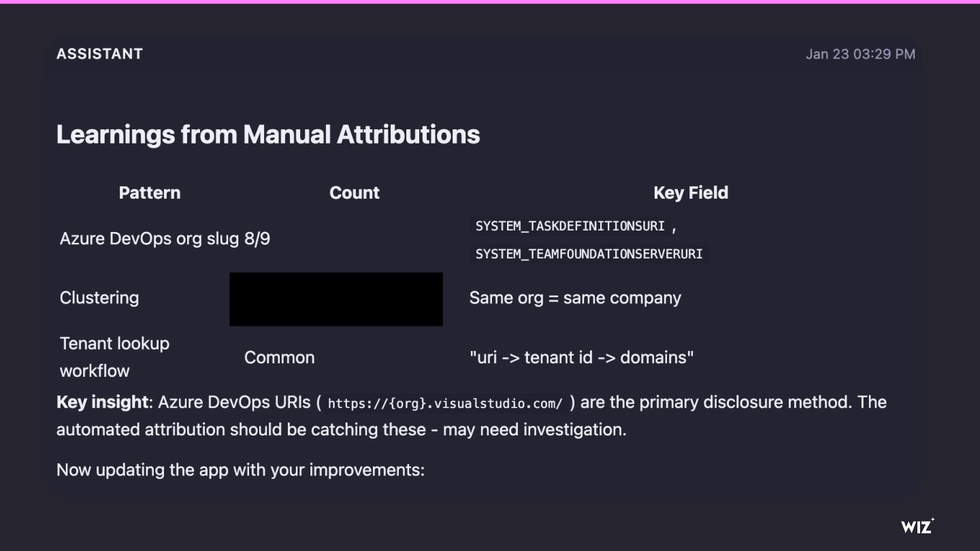
Task: Select the Learnings from Manual Attributions heading
Action: click(268, 135)
